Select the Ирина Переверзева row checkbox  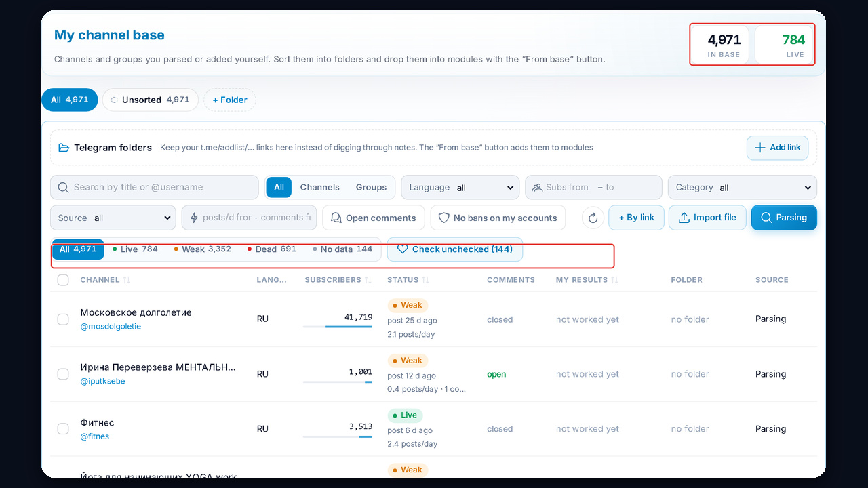point(63,374)
